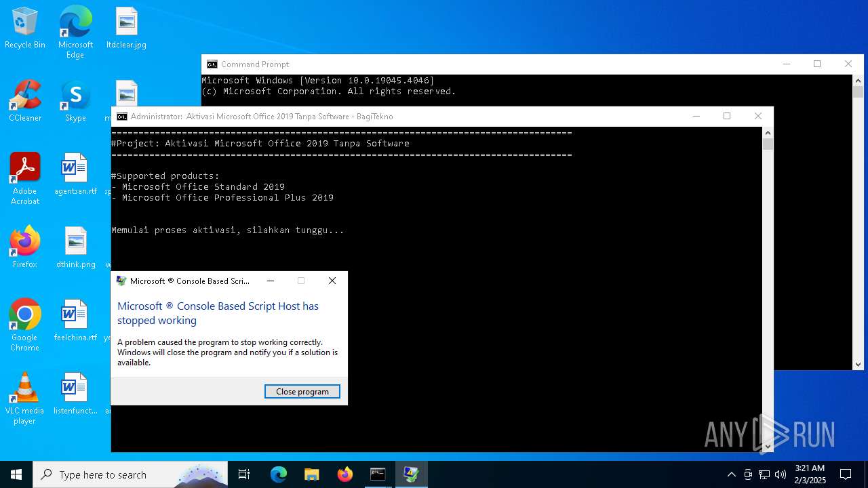Open Adobe Acrobat desktop shortcut
Viewport: 868px width, 488px height.
pos(25,179)
